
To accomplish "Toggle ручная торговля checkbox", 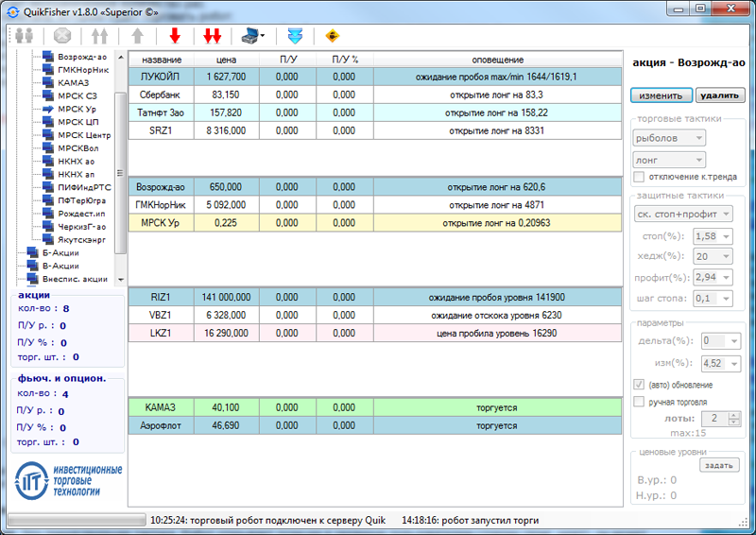I will (639, 402).
